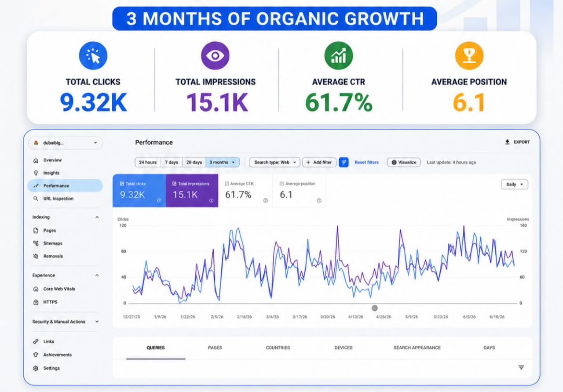This screenshot has height=392, width=563.
Task: Click the HTTPS lock icon
Action: click(x=36, y=302)
